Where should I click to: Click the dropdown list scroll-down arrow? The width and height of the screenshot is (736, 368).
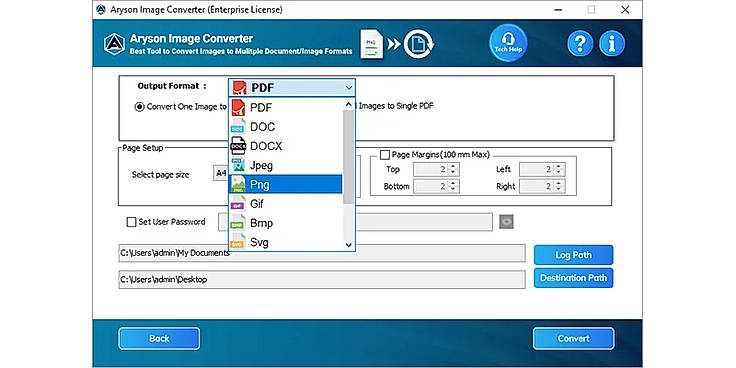tap(348, 245)
